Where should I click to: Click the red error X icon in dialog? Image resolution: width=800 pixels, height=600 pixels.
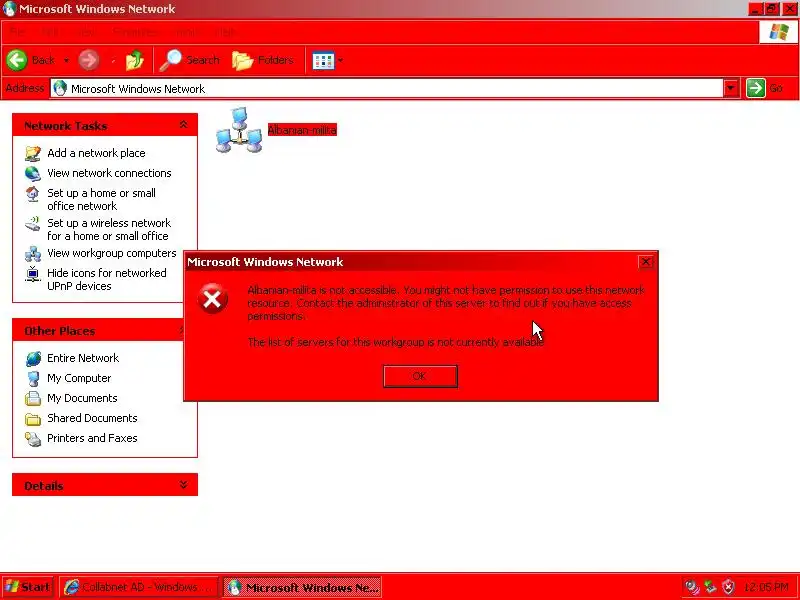212,298
